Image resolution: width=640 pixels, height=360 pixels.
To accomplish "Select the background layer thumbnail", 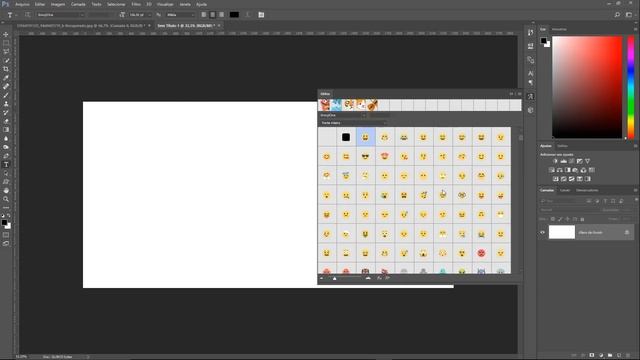I will click(x=562, y=232).
